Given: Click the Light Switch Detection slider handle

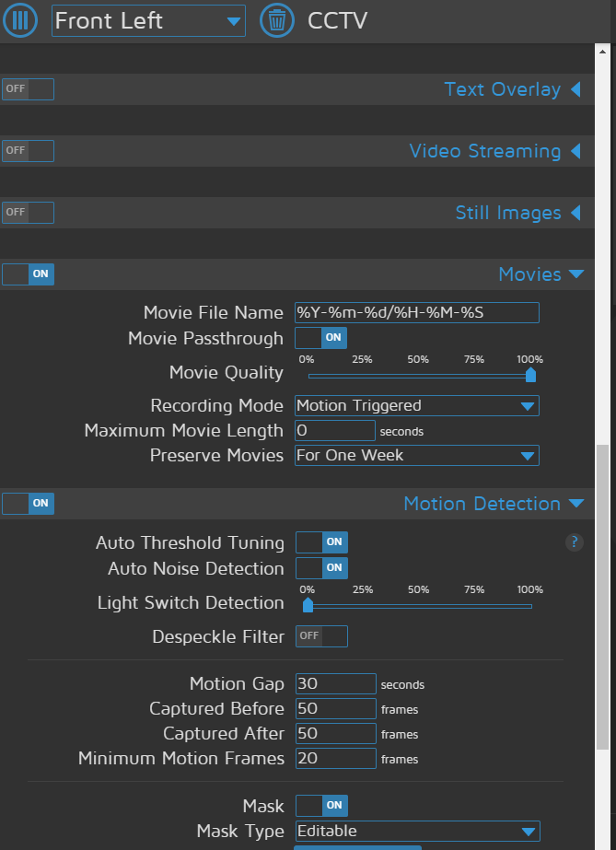Looking at the screenshot, I should (x=308, y=605).
